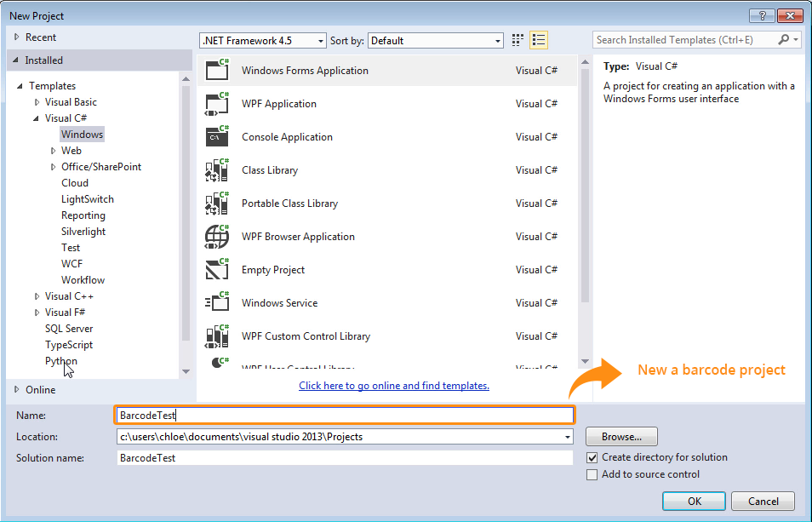Select the WCF template category
The width and height of the screenshot is (812, 522).
click(x=71, y=264)
